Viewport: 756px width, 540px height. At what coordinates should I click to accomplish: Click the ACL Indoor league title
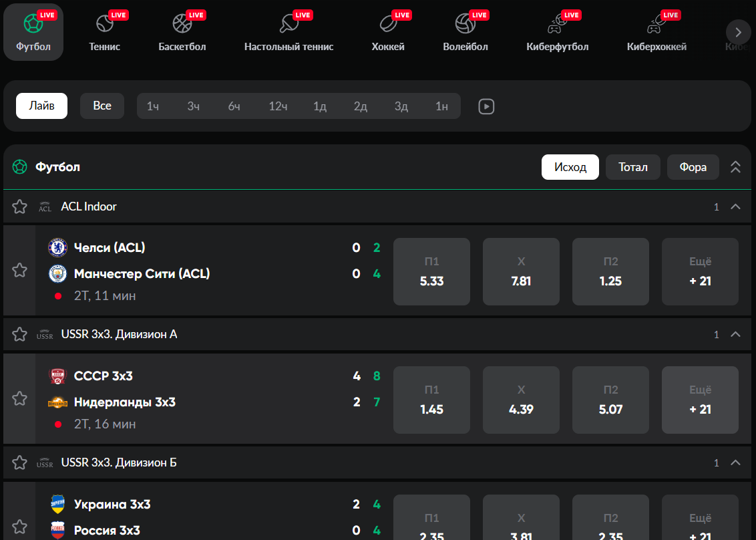pos(89,207)
